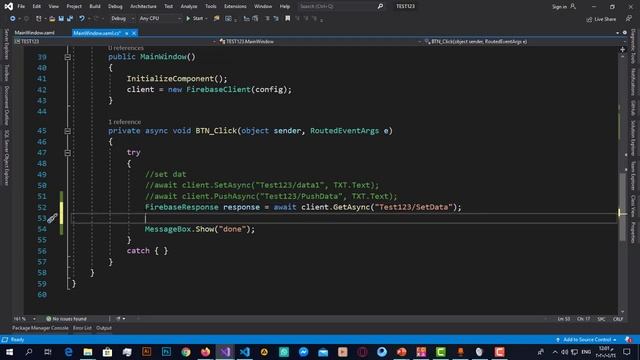Click the save file toolbar icon

[x=61, y=18]
